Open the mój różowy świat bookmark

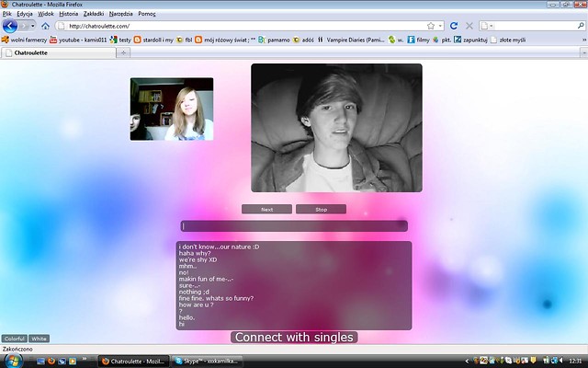click(x=225, y=40)
